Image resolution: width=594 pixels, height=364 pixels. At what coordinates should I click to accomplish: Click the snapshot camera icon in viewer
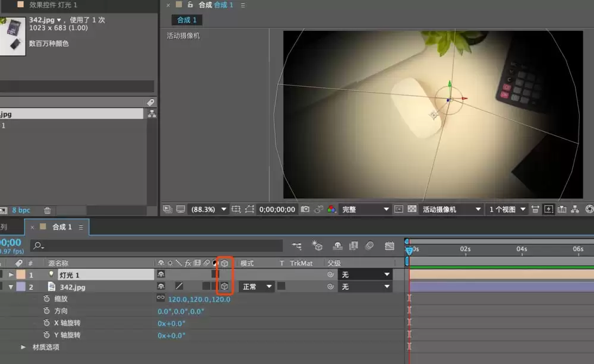(x=305, y=209)
